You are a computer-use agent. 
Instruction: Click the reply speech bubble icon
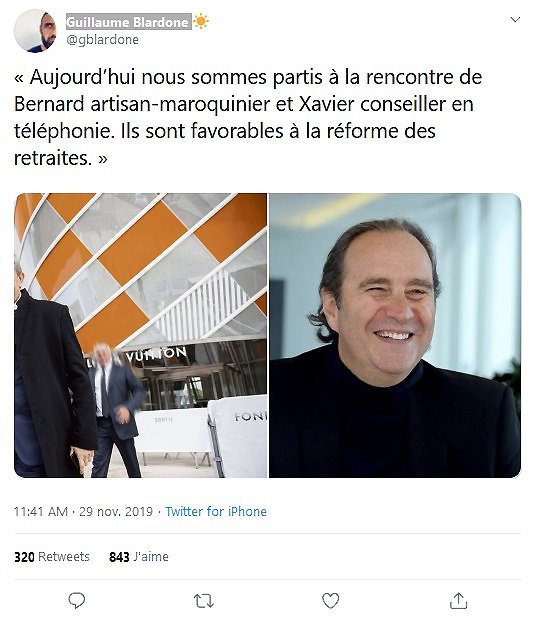[76, 600]
